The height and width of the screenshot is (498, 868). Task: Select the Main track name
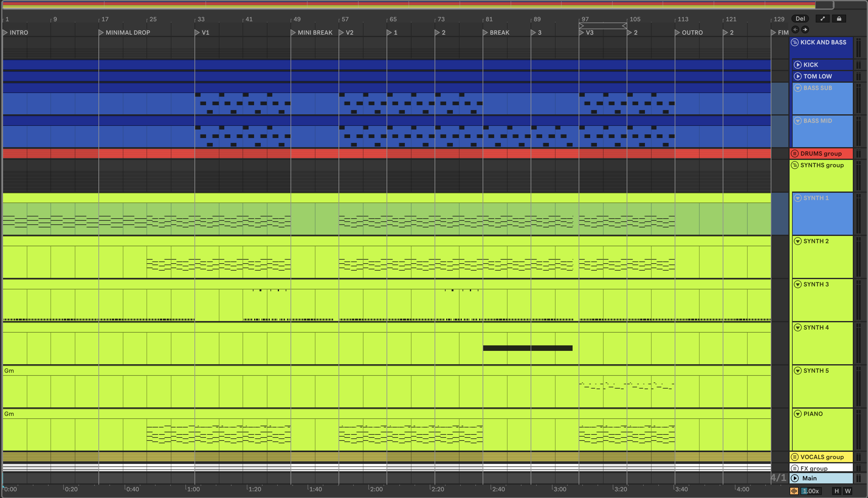point(809,478)
